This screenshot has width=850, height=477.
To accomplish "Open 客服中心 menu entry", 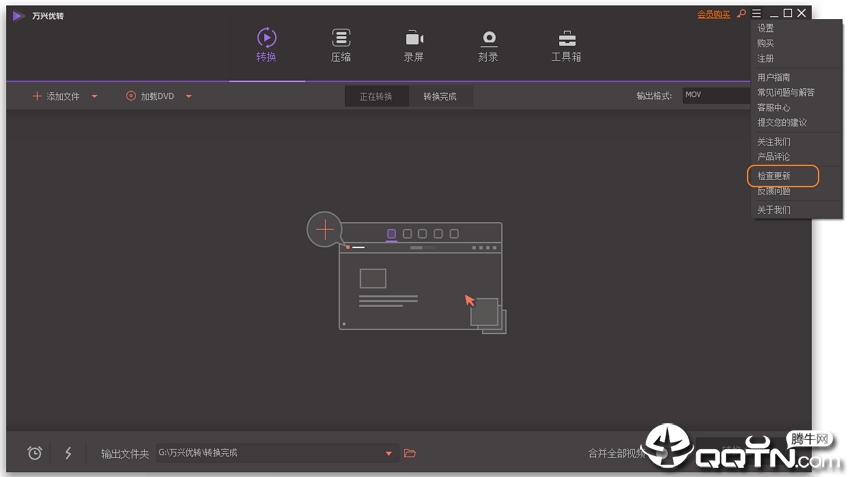I will click(x=774, y=108).
